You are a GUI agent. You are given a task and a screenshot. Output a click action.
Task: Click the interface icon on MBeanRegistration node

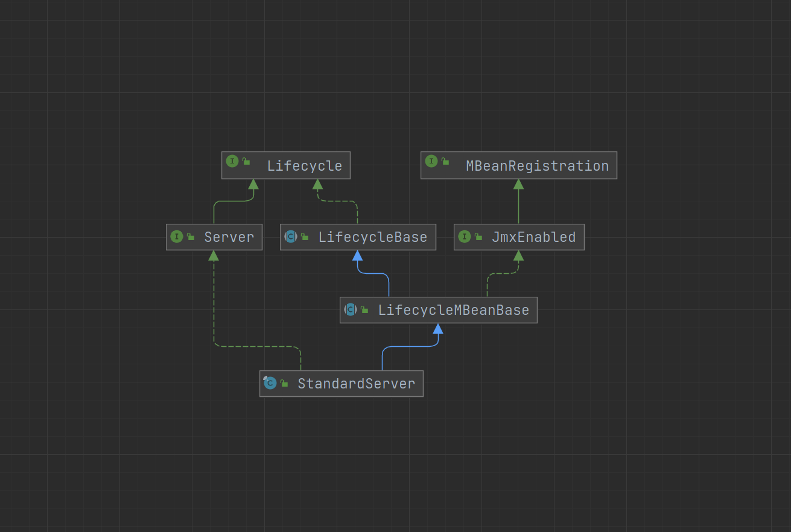[431, 161]
